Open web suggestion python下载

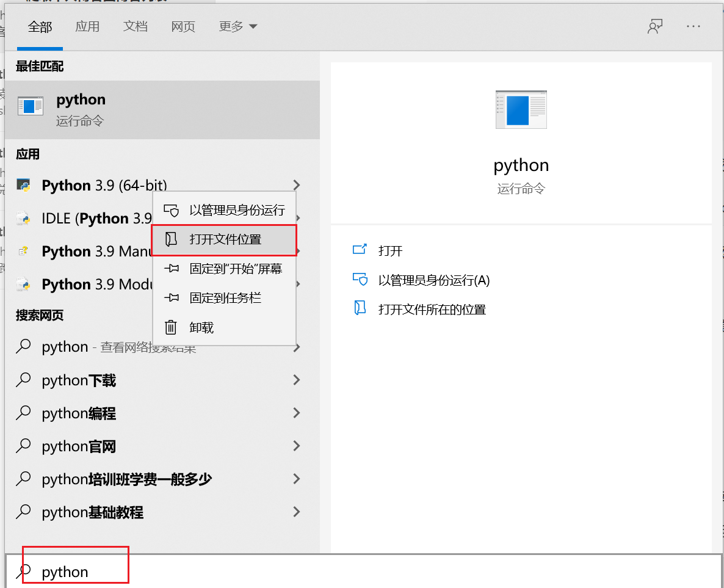point(79,380)
